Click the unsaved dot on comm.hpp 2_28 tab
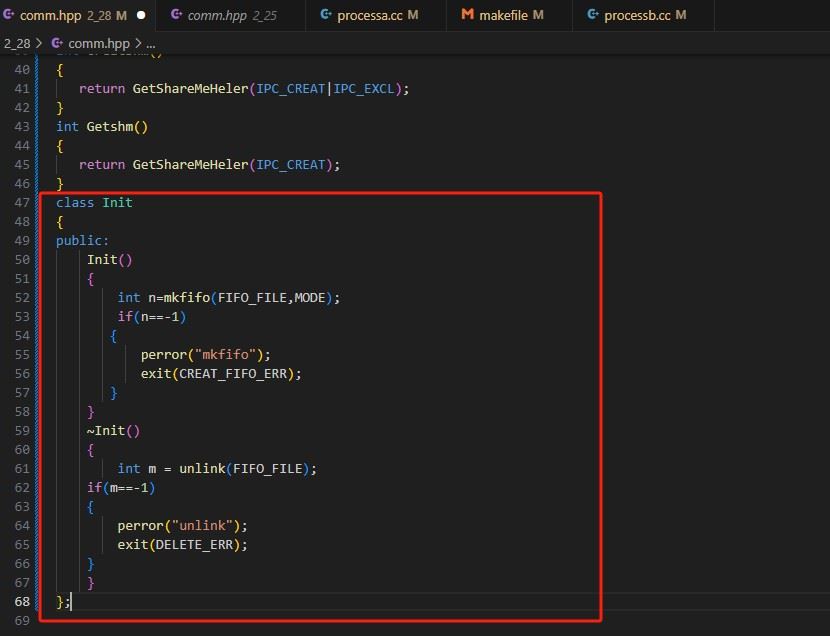The height and width of the screenshot is (636, 830). click(141, 15)
